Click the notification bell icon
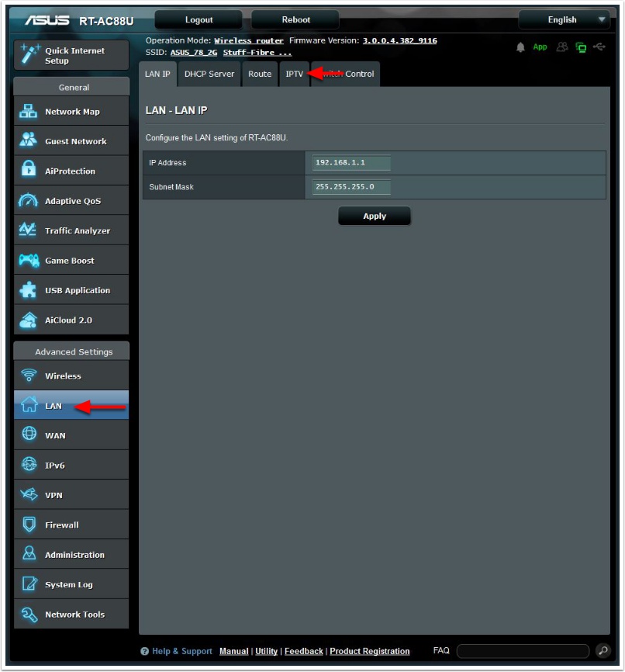 pos(520,47)
